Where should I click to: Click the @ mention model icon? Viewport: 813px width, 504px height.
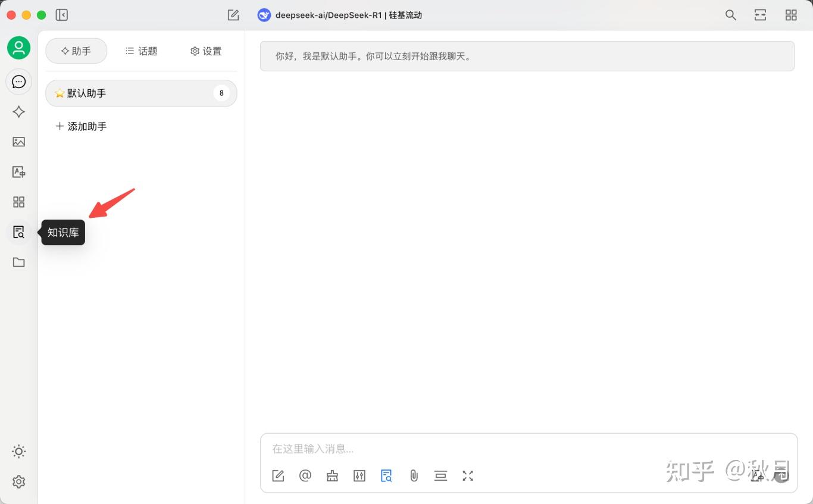[x=305, y=475]
